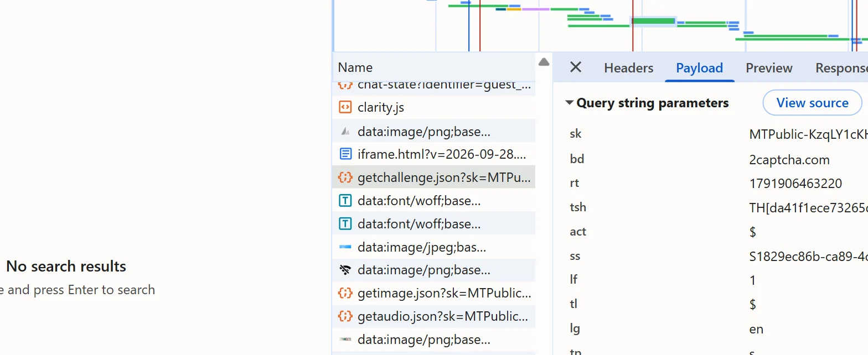The width and height of the screenshot is (868, 355).
Task: Click the MTPublic-KzqLY1cK value
Action: pyautogui.click(x=808, y=134)
